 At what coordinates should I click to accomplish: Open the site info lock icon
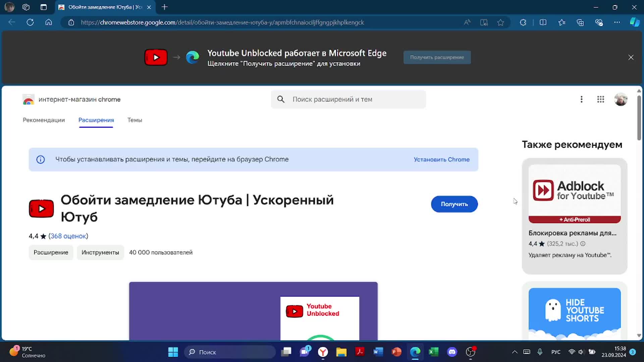[x=71, y=22]
